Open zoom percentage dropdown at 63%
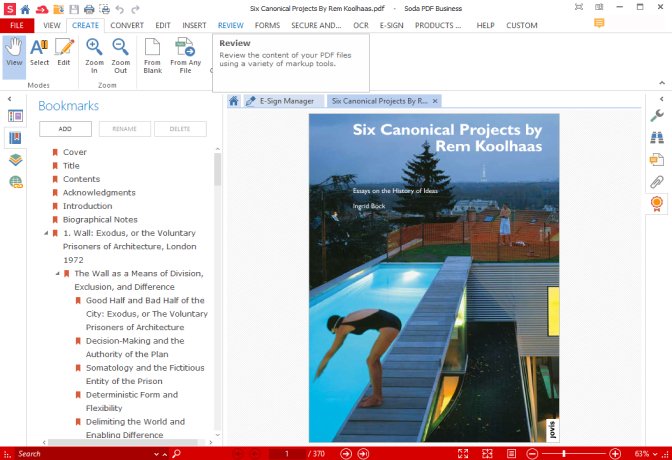Image resolution: width=672 pixels, height=460 pixels. (655, 454)
